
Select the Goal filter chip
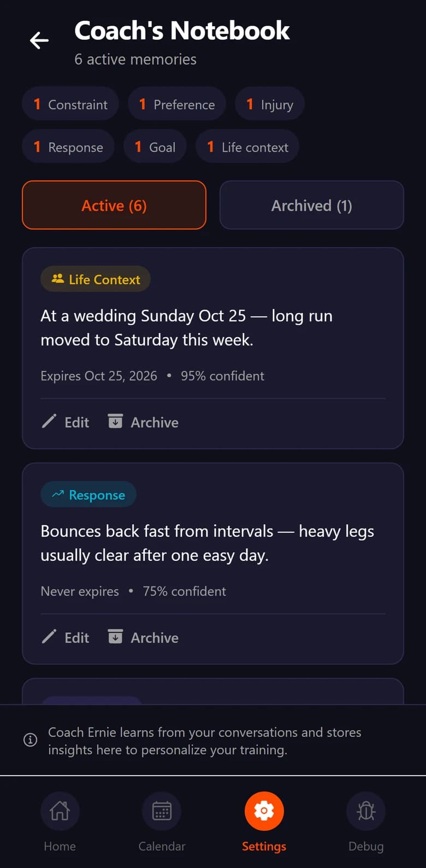point(155,146)
